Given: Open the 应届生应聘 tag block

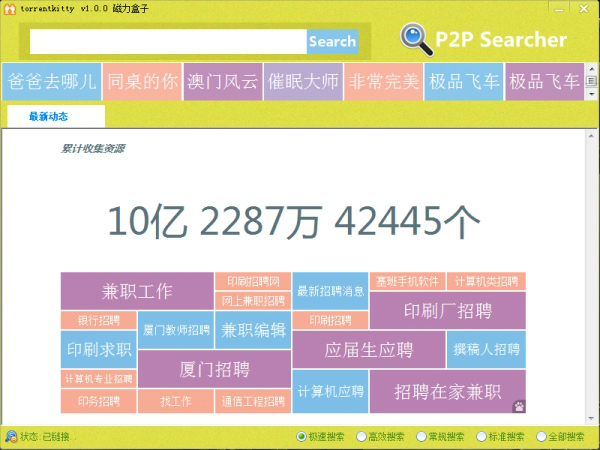Looking at the screenshot, I should pyautogui.click(x=368, y=350).
